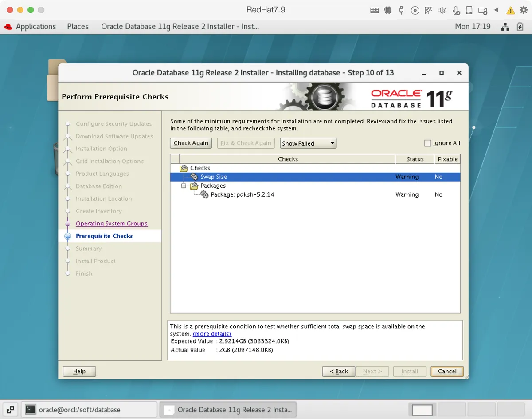532x419 pixels.
Task: Click the Check Again button
Action: click(x=191, y=143)
